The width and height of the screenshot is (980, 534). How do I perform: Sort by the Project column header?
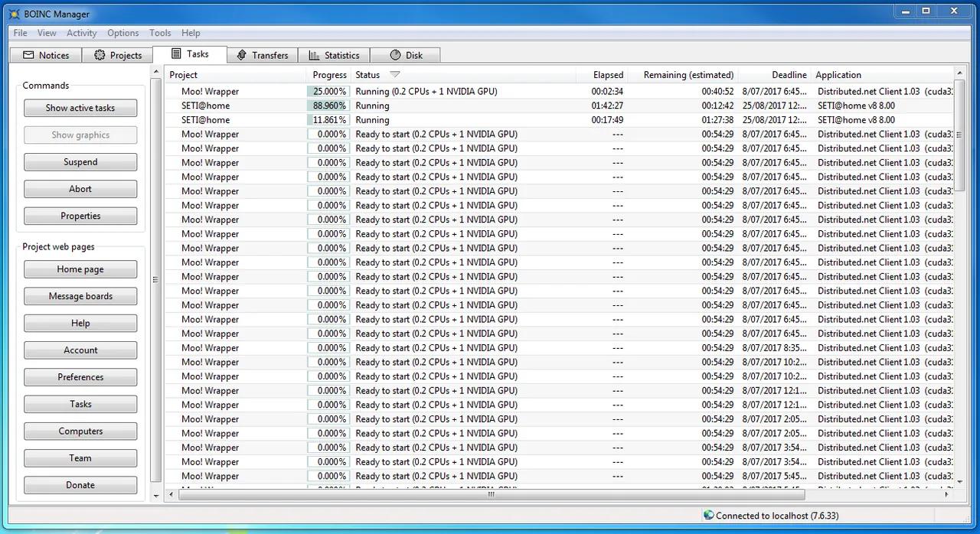[x=236, y=75]
